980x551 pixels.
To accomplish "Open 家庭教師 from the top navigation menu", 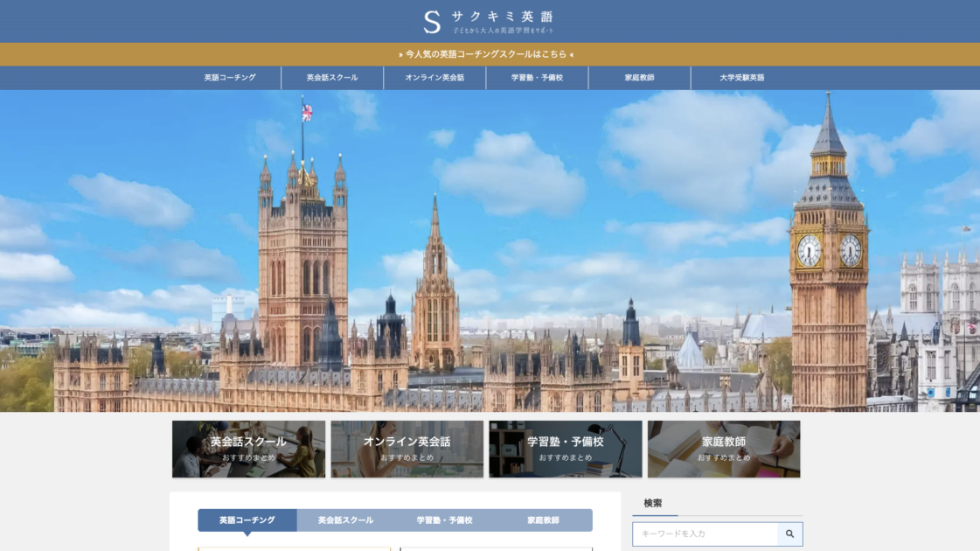I will coord(639,78).
